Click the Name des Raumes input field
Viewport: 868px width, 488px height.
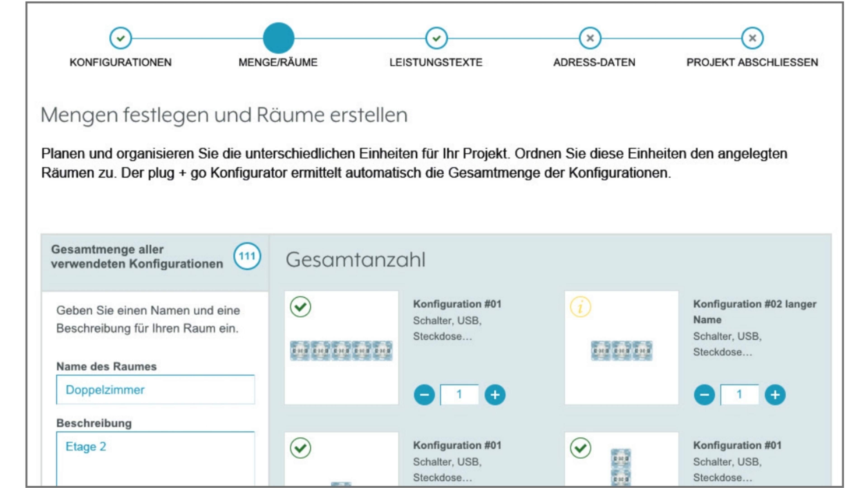pyautogui.click(x=155, y=390)
